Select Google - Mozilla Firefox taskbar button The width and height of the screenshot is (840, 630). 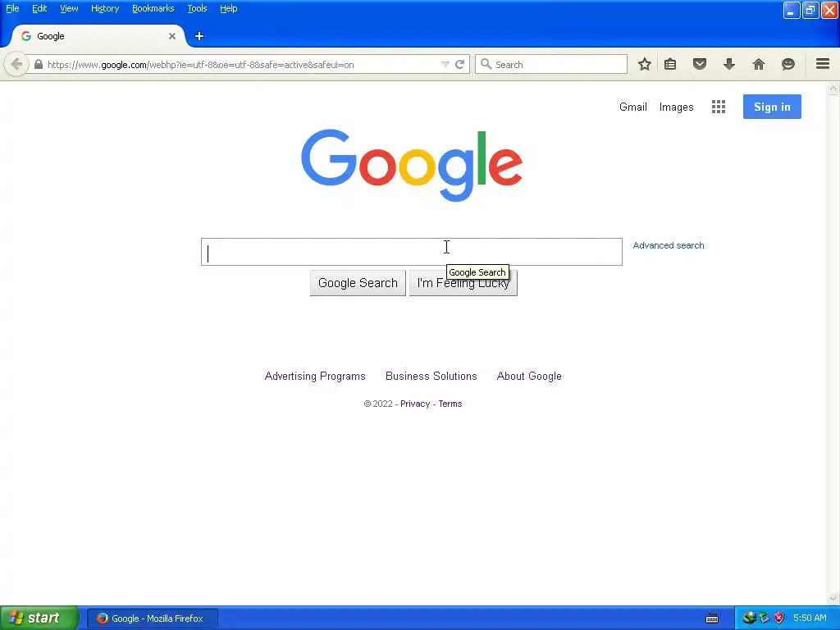152,619
